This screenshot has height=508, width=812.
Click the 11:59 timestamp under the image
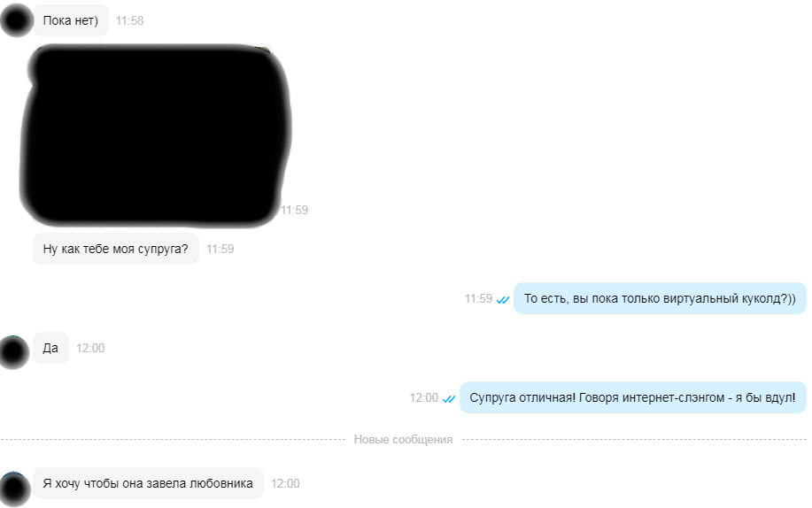click(x=294, y=210)
